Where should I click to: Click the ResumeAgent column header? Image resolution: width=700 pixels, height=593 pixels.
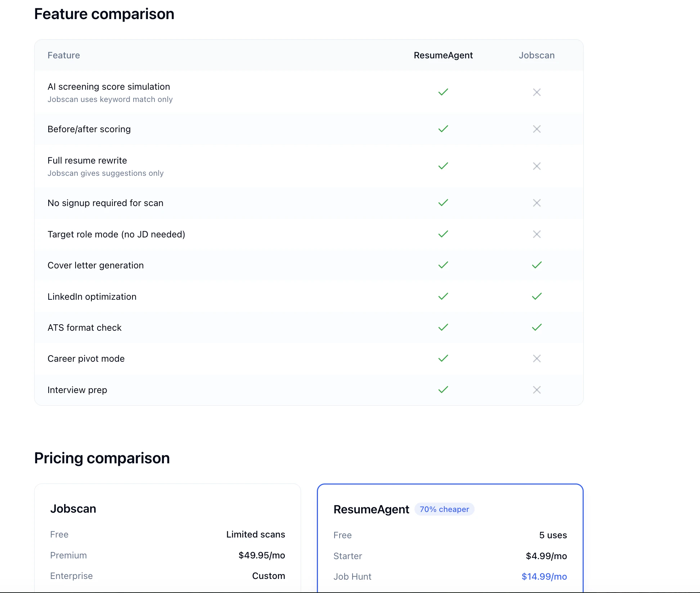[x=443, y=55]
